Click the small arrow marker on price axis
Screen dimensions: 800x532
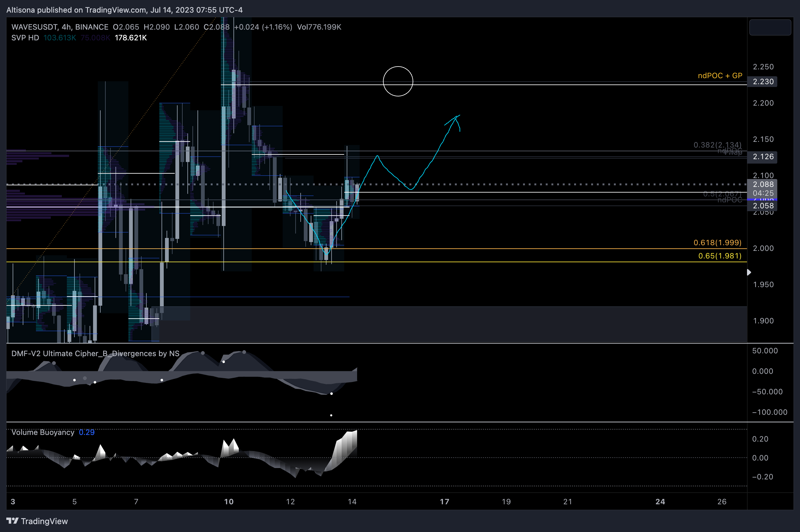tap(749, 272)
